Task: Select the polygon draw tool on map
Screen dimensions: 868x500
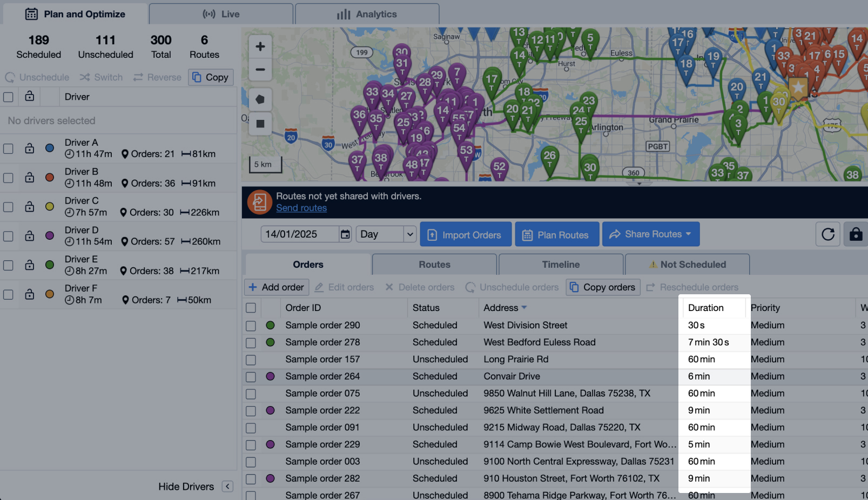Action: tap(260, 99)
